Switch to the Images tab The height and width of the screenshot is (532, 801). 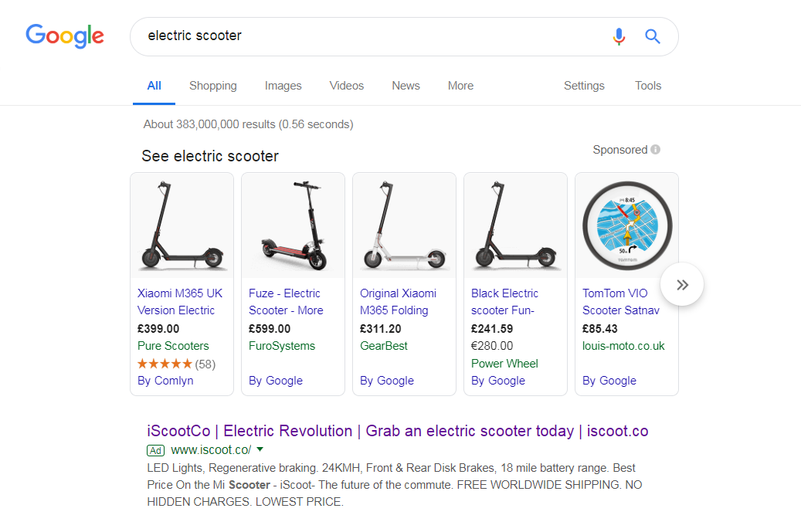click(283, 86)
